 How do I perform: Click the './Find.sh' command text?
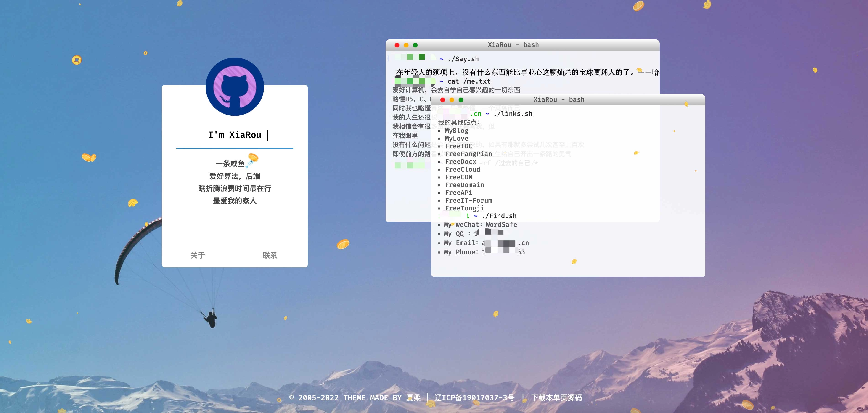(x=499, y=216)
